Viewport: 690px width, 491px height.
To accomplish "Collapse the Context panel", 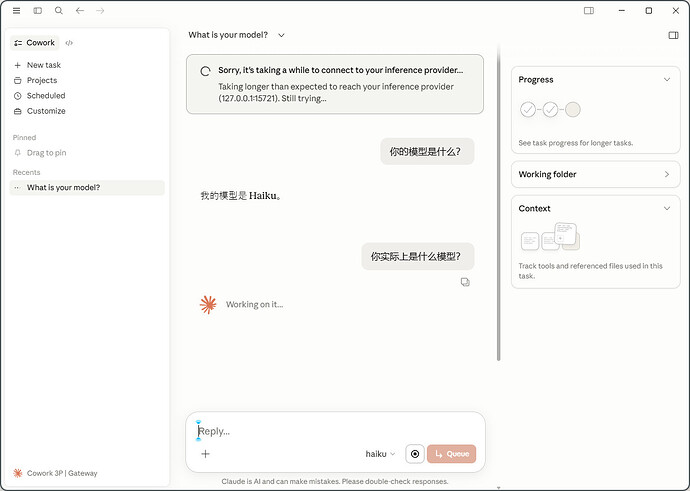I will click(x=667, y=209).
